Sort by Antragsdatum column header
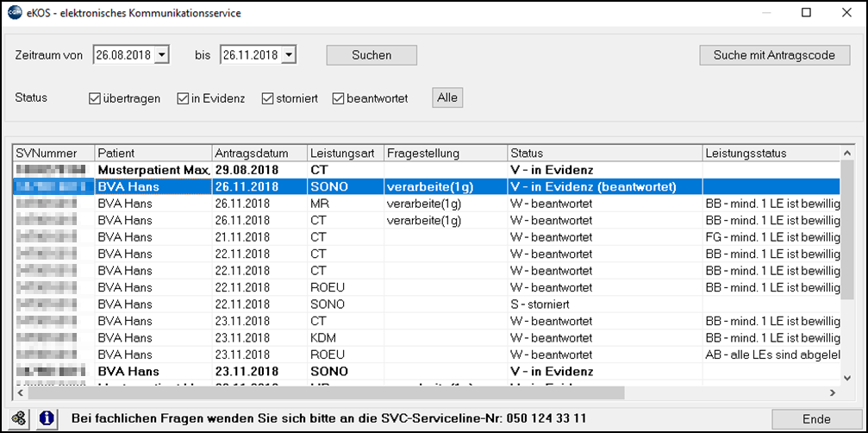This screenshot has width=868, height=433. (259, 153)
